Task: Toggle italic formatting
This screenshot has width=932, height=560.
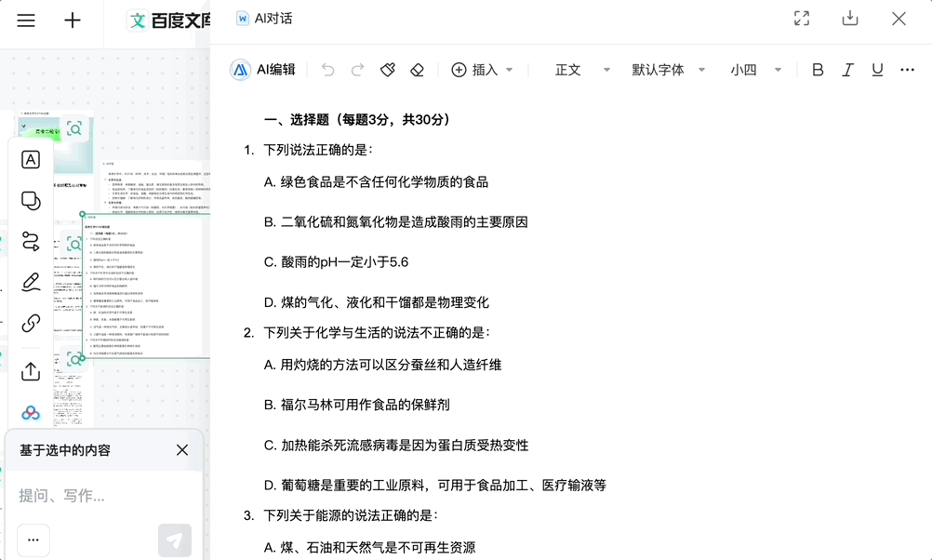Action: pos(847,69)
